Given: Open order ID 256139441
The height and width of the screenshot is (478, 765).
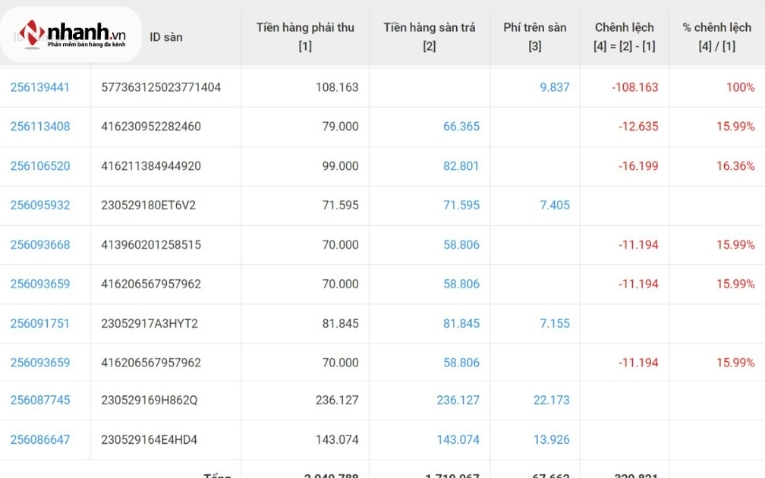Looking at the screenshot, I should [x=40, y=87].
